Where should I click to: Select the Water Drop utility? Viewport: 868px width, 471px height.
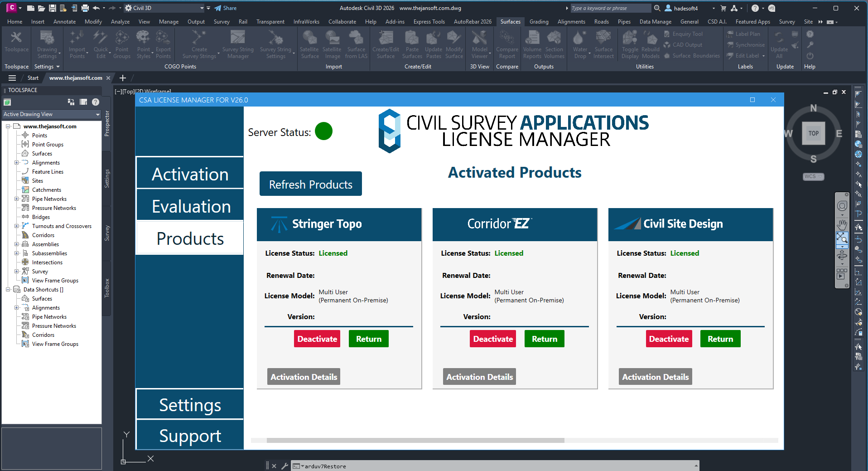coord(580,44)
